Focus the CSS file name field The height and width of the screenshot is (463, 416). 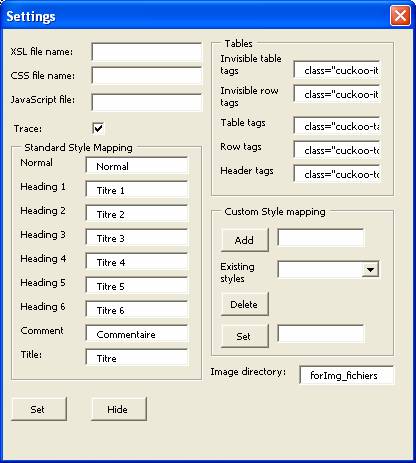[x=147, y=76]
